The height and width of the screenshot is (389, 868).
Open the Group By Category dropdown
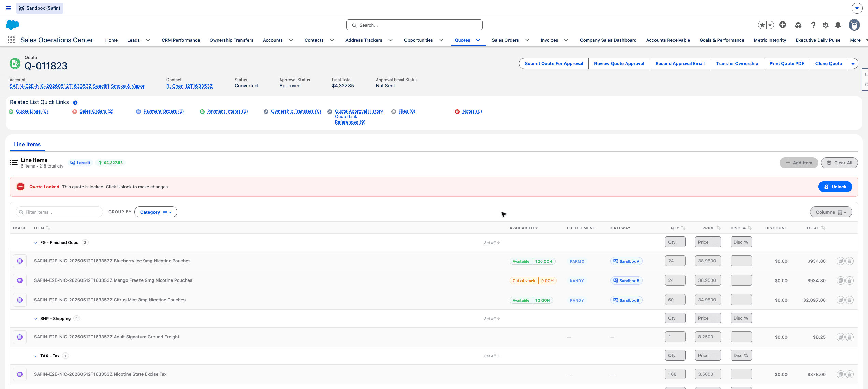point(156,212)
